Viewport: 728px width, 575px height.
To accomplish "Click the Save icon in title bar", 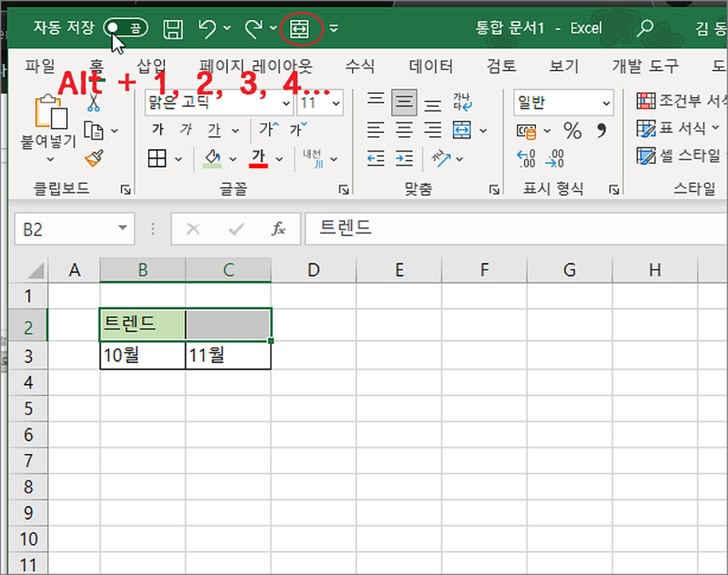I will 173,29.
